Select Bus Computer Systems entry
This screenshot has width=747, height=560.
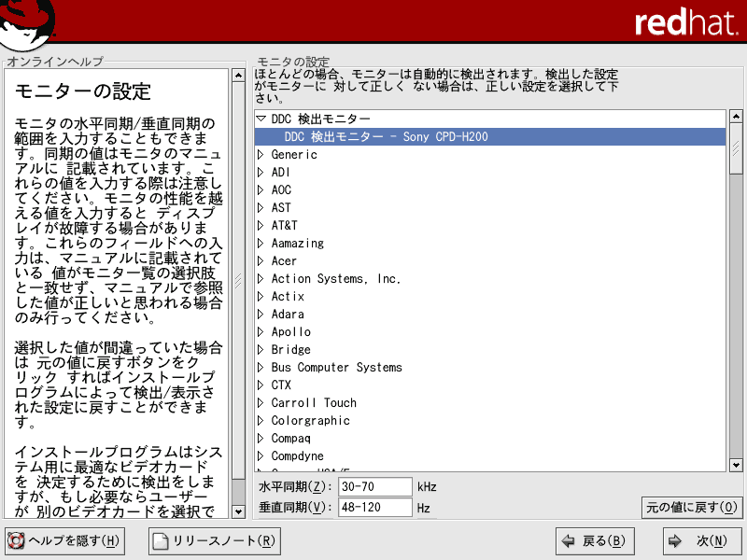click(x=336, y=368)
